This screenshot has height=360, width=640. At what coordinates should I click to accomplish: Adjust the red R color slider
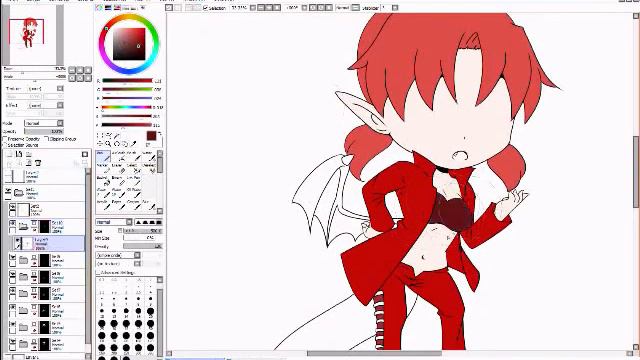[x=127, y=80]
